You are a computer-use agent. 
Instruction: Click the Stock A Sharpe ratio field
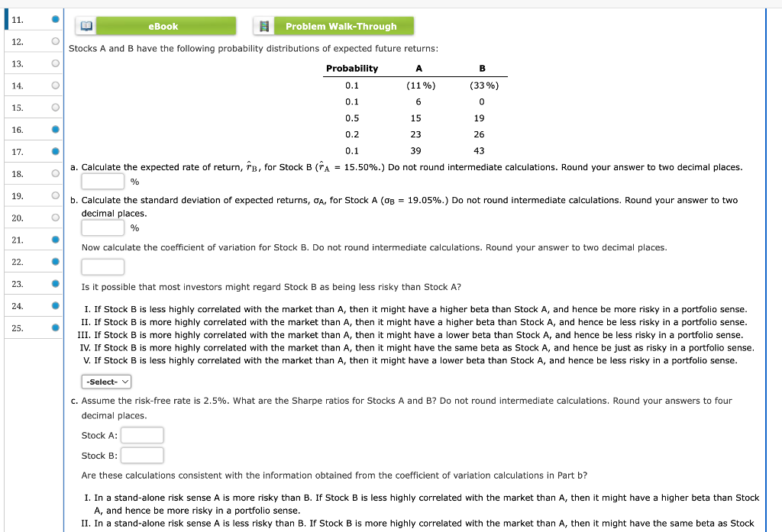click(143, 435)
